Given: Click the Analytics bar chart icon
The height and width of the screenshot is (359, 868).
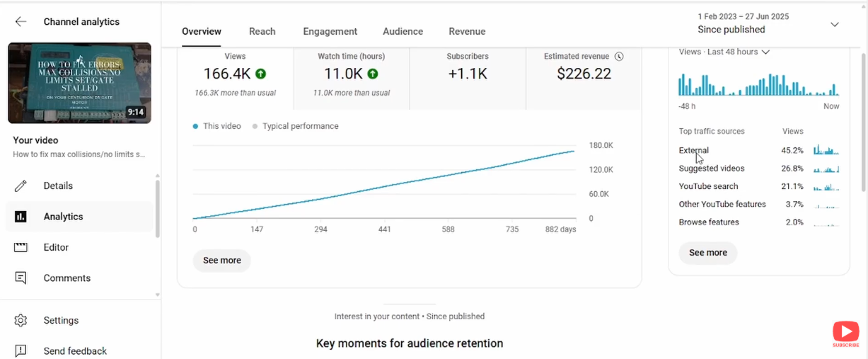Looking at the screenshot, I should (21, 217).
